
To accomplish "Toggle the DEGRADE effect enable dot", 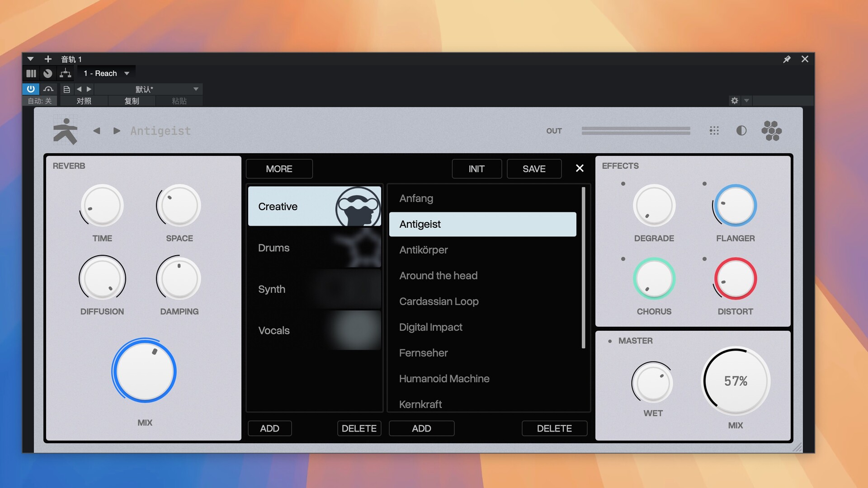I will point(623,184).
